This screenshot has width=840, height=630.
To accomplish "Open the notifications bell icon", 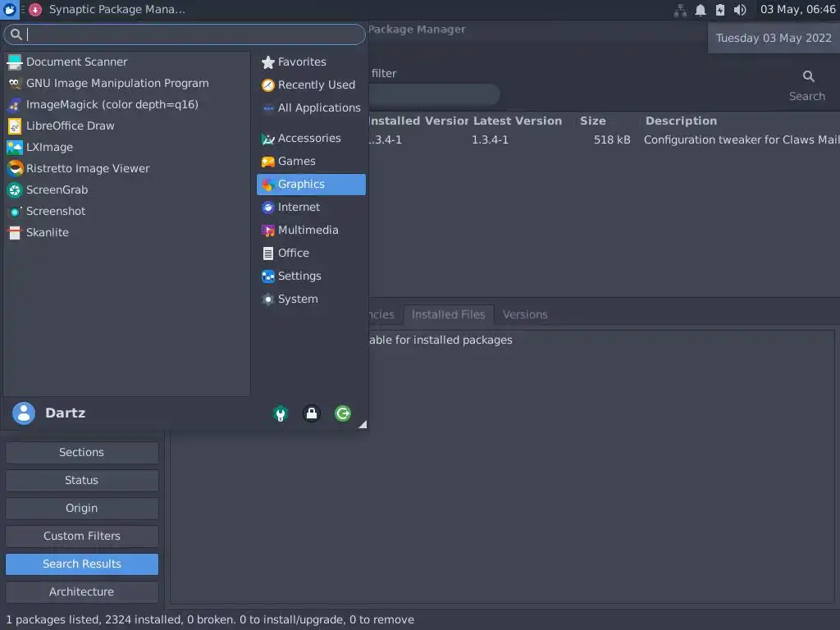I will coord(701,10).
